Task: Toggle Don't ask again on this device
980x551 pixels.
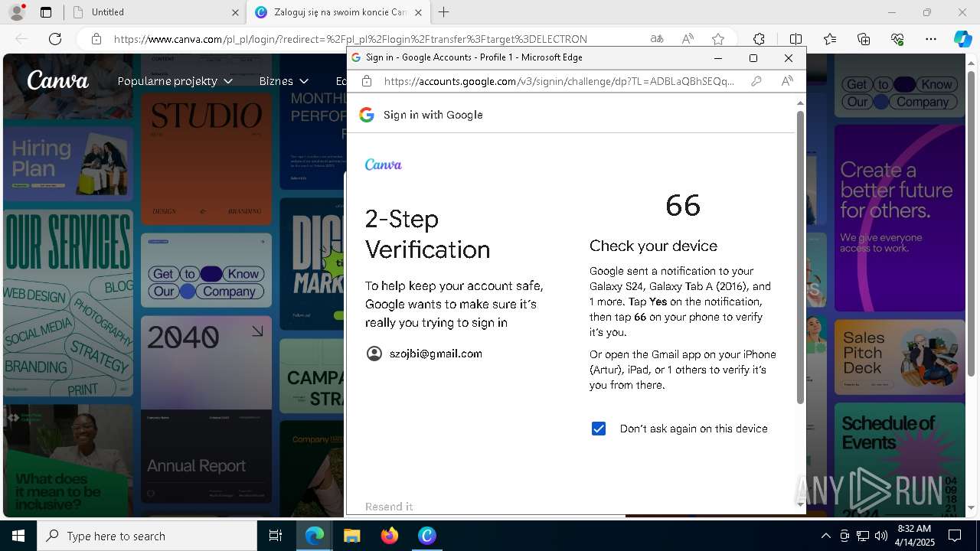Action: click(x=599, y=429)
